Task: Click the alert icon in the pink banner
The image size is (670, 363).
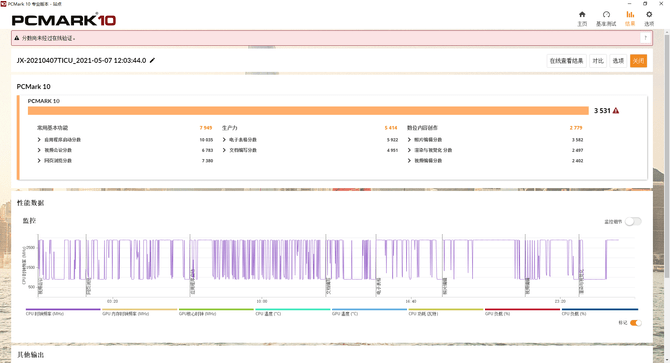Action: pos(17,38)
